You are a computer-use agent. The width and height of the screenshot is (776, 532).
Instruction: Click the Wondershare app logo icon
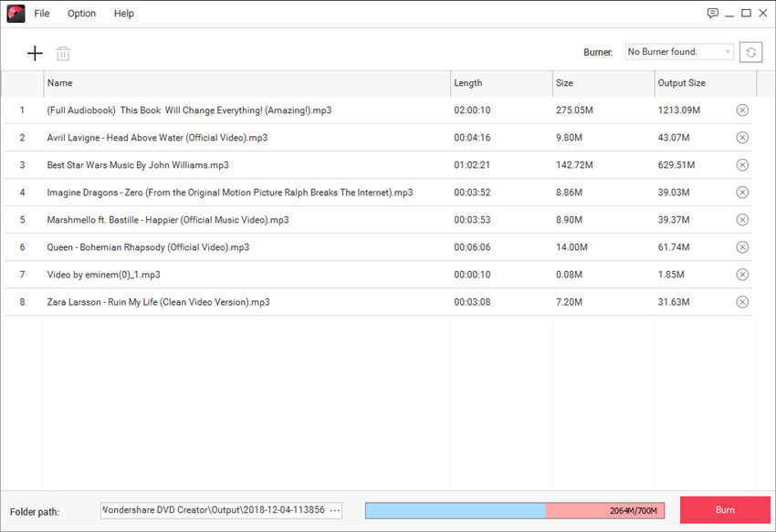(16, 14)
